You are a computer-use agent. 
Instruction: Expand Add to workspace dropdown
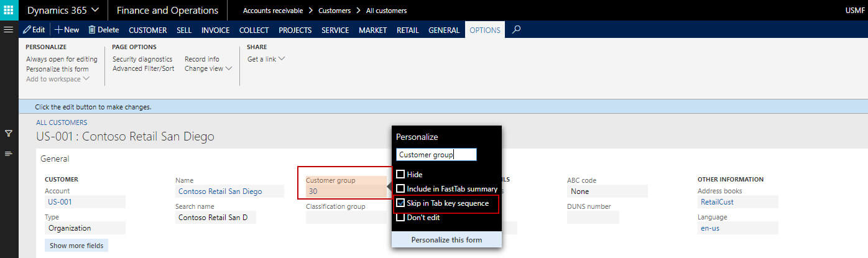click(58, 79)
